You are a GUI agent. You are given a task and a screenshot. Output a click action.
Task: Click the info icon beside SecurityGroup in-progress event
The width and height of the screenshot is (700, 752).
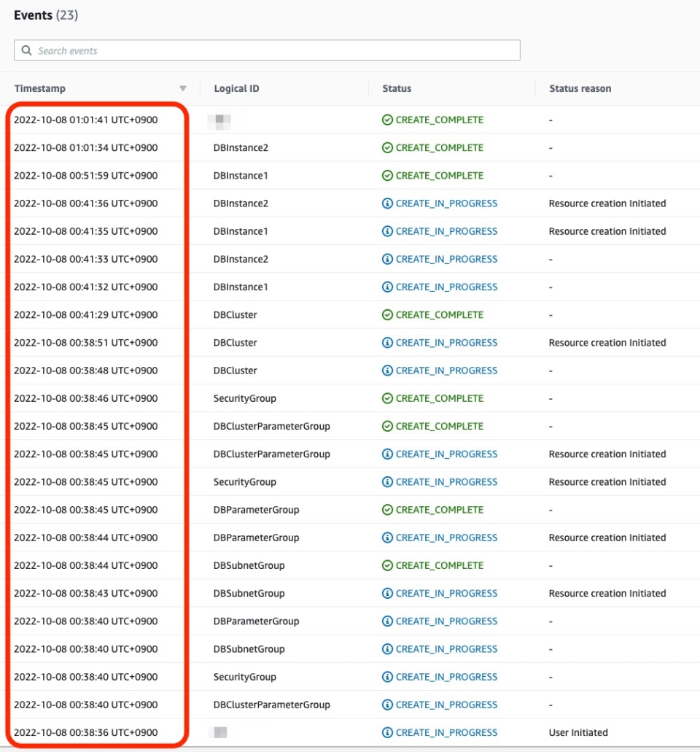[386, 481]
